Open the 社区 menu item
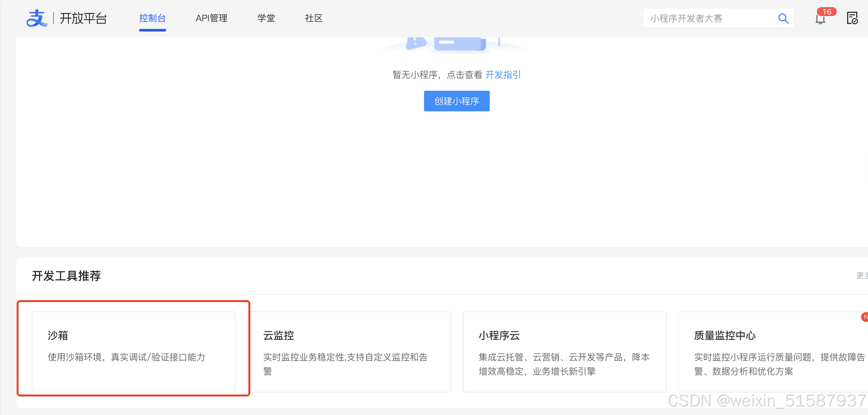This screenshot has height=415, width=868. 314,18
